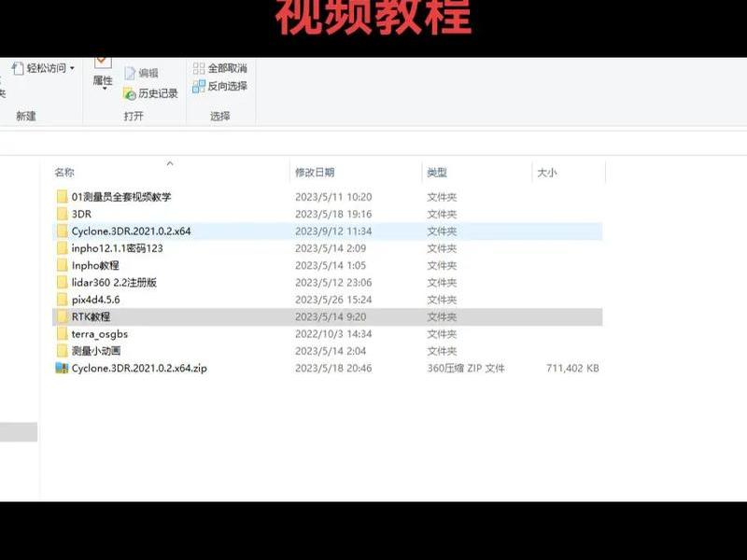The height and width of the screenshot is (560, 747).
Task: Click date 2023/5/12 23:06
Action: (333, 283)
